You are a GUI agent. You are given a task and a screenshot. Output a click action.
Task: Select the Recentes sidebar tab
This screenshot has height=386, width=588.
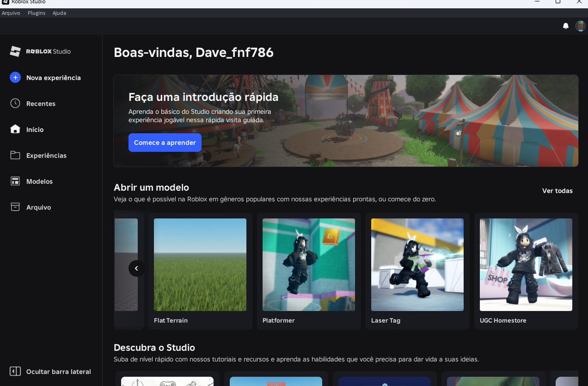[x=51, y=103]
